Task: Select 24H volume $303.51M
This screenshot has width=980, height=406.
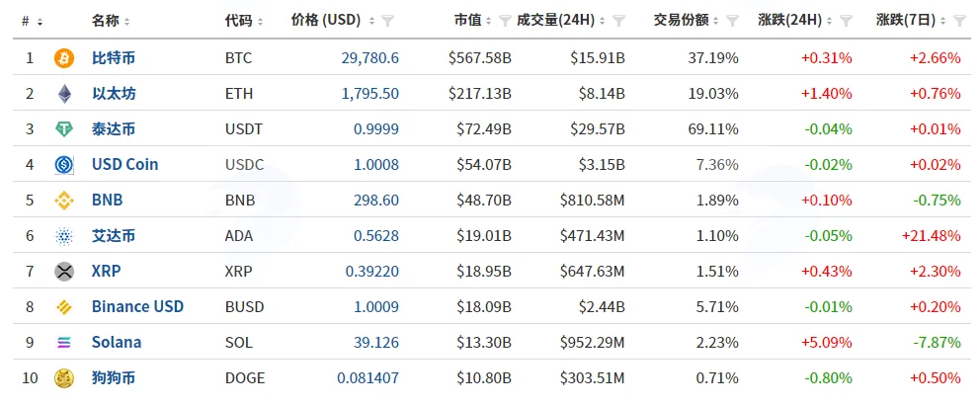Action: (x=593, y=378)
